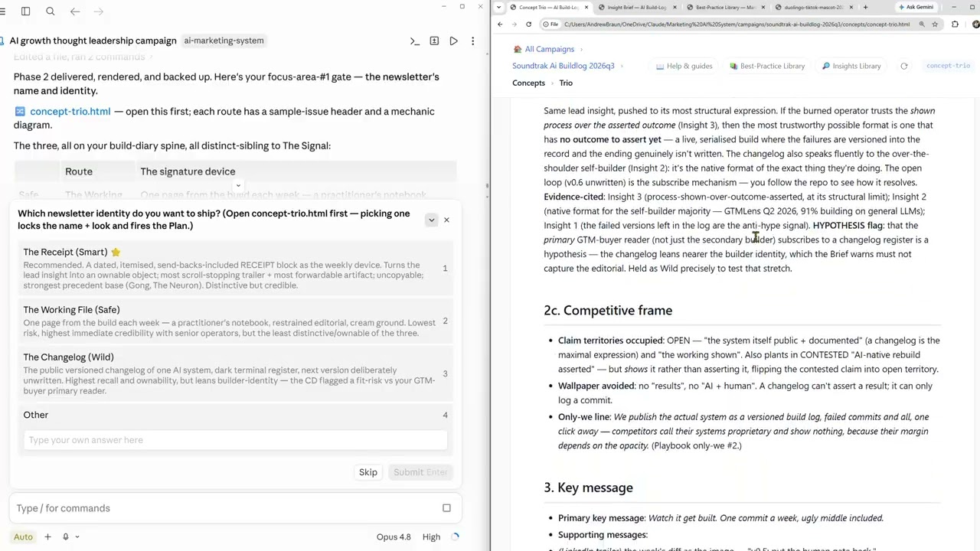
Task: Click the zoom magnifier icon in address bar
Action: pyautogui.click(x=922, y=24)
